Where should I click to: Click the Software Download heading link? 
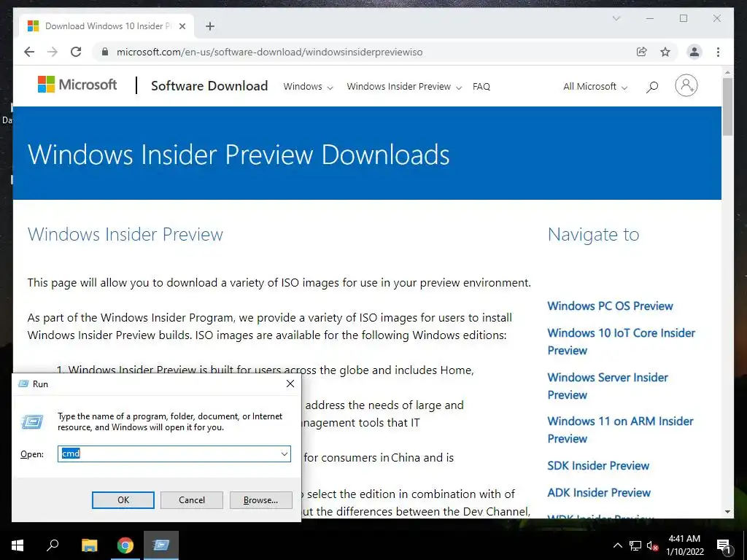[209, 86]
